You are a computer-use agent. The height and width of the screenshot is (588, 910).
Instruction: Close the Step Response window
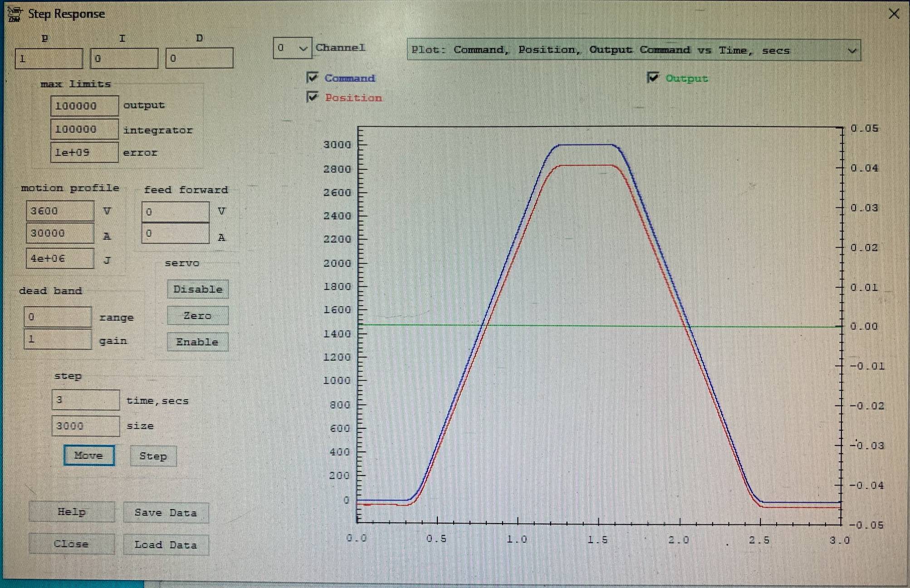coord(893,14)
